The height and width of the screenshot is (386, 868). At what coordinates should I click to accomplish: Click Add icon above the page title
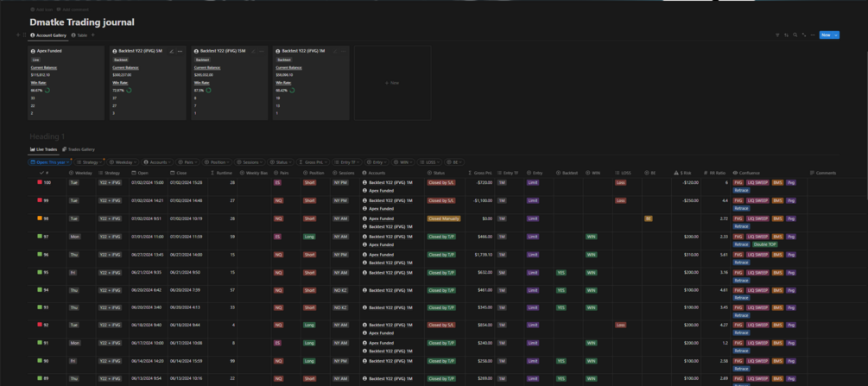tap(41, 9)
